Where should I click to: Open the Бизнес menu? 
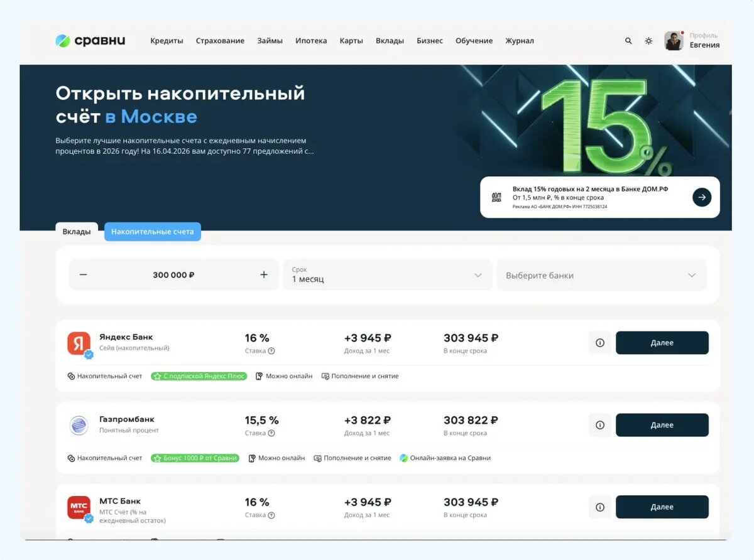pyautogui.click(x=430, y=41)
